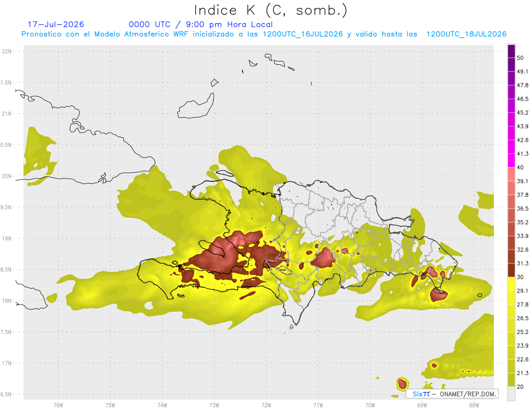
Task: Select the magenta swatch between 40 and 41.3
Action: click(x=511, y=160)
